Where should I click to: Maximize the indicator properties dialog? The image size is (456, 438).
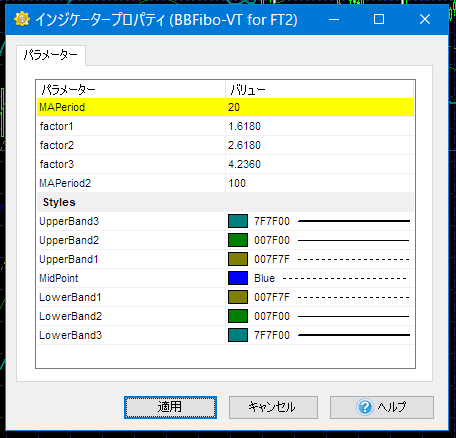[379, 19]
